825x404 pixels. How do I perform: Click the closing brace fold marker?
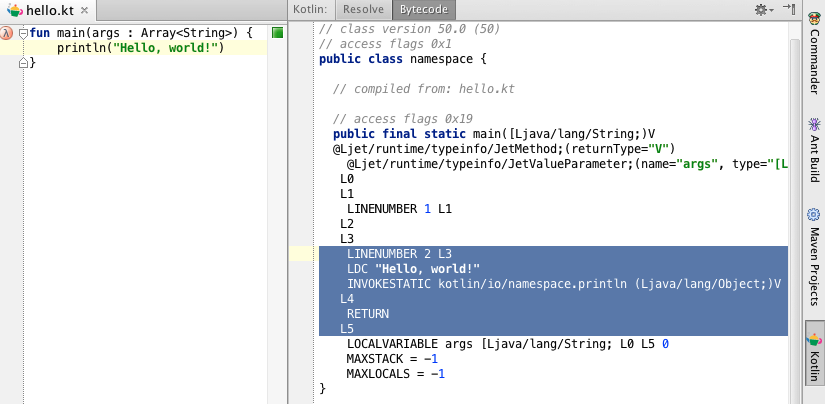(x=23, y=63)
